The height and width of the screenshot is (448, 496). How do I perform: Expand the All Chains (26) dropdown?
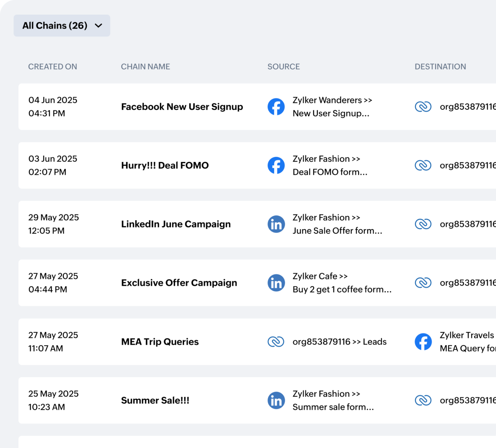[x=62, y=25]
